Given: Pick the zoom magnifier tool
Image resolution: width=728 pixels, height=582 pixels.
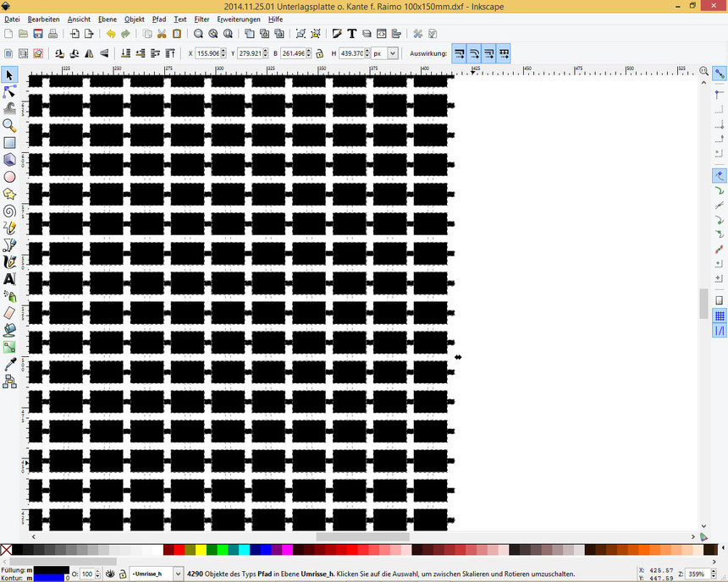Looking at the screenshot, I should 9,125.
